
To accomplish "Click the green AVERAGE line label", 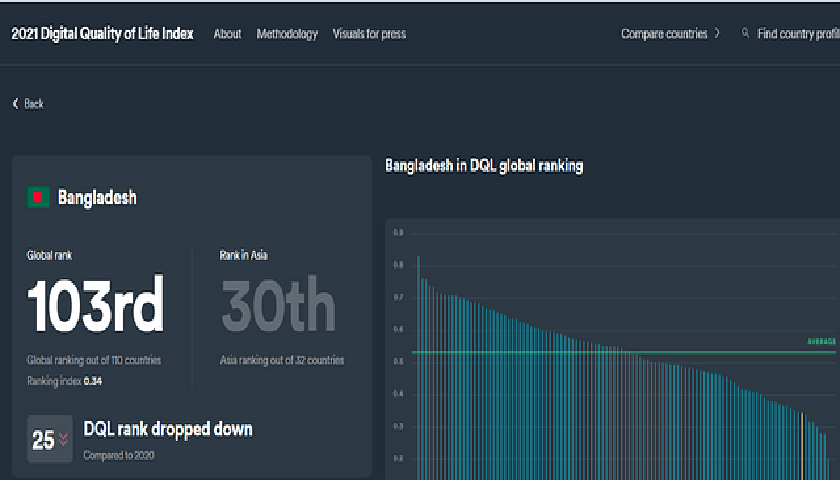I will pos(821,342).
